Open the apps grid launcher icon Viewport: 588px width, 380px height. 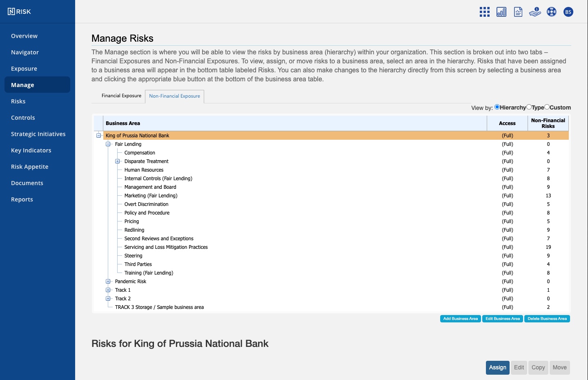485,12
